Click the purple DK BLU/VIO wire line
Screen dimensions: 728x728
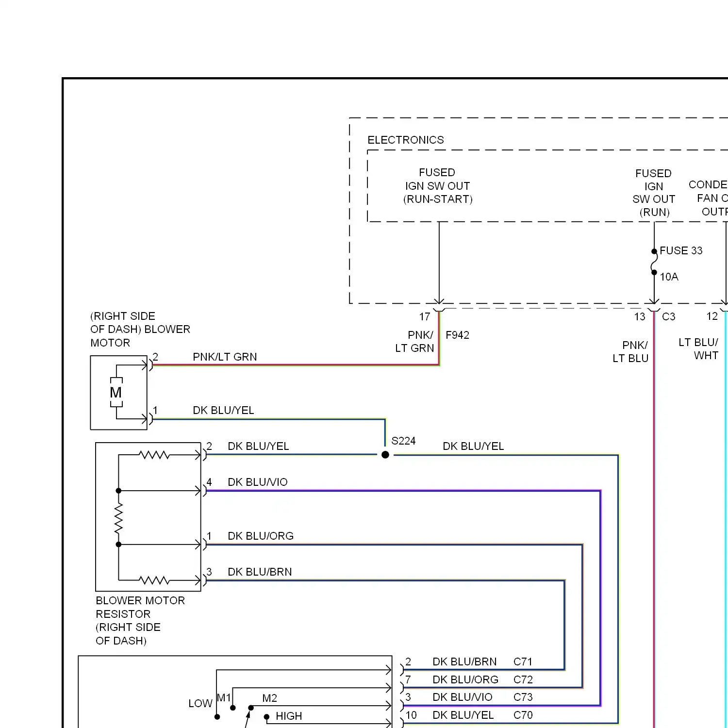[403, 491]
